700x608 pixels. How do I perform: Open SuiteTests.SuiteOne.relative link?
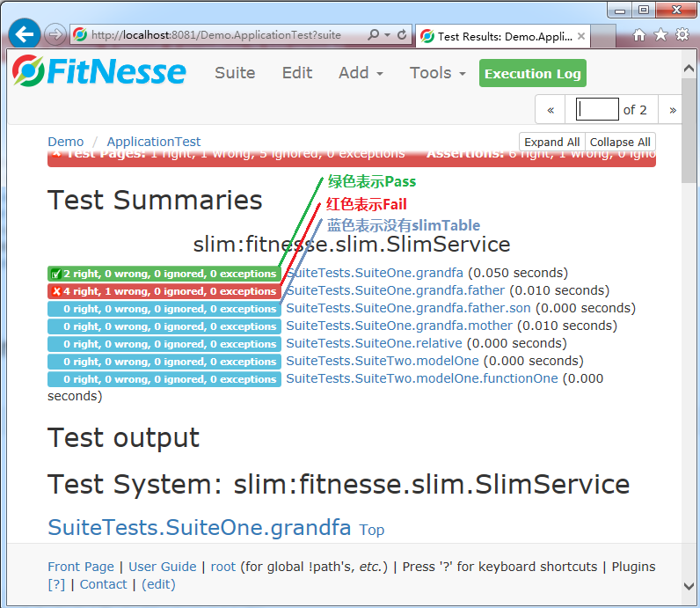click(374, 343)
